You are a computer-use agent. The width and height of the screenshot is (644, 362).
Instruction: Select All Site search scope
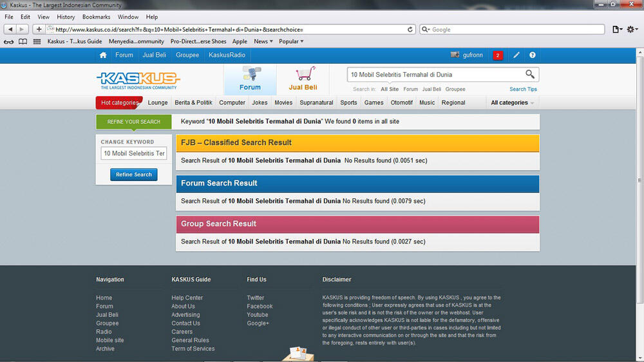tap(390, 89)
